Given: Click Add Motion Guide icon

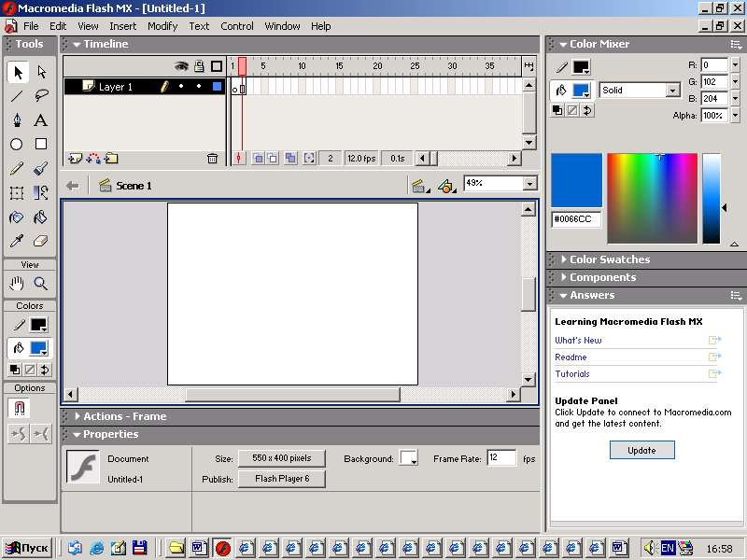Looking at the screenshot, I should click(x=93, y=158).
